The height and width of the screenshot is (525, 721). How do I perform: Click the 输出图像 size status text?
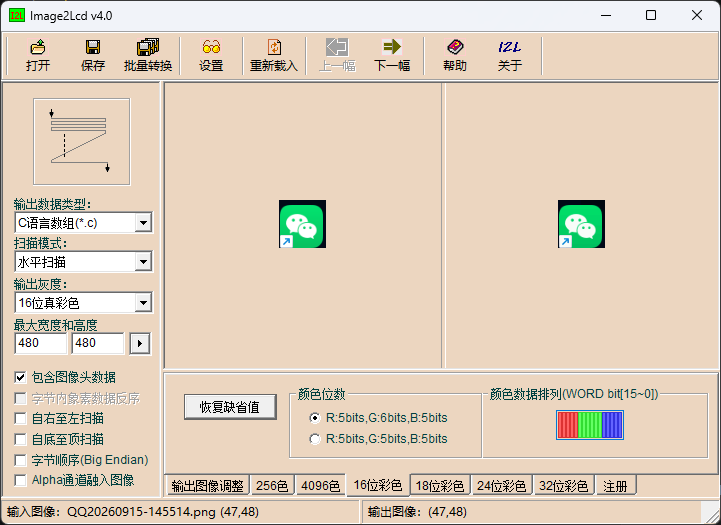[417, 512]
